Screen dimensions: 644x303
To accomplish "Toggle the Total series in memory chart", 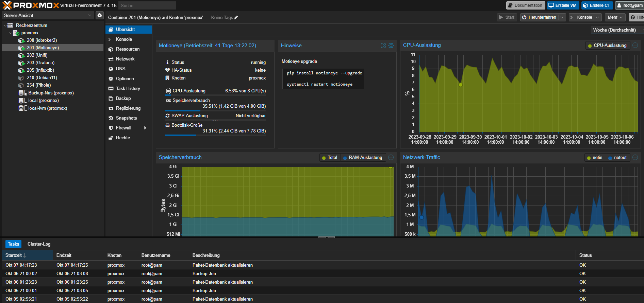I will 329,158.
